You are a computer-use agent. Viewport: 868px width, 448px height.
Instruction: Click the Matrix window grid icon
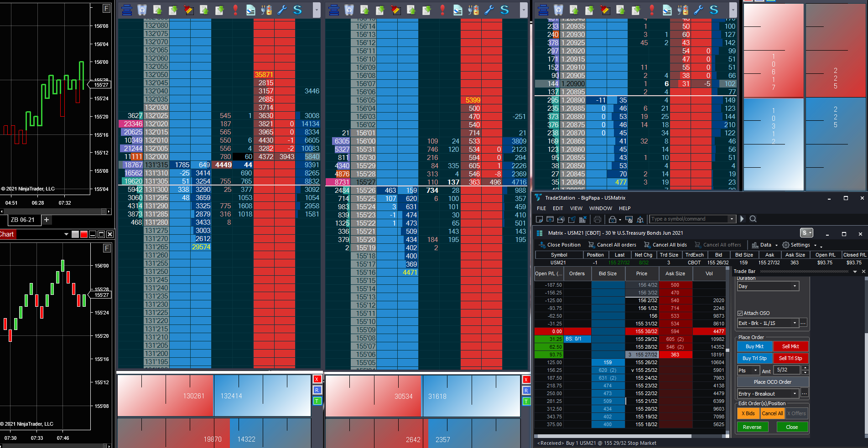540,233
